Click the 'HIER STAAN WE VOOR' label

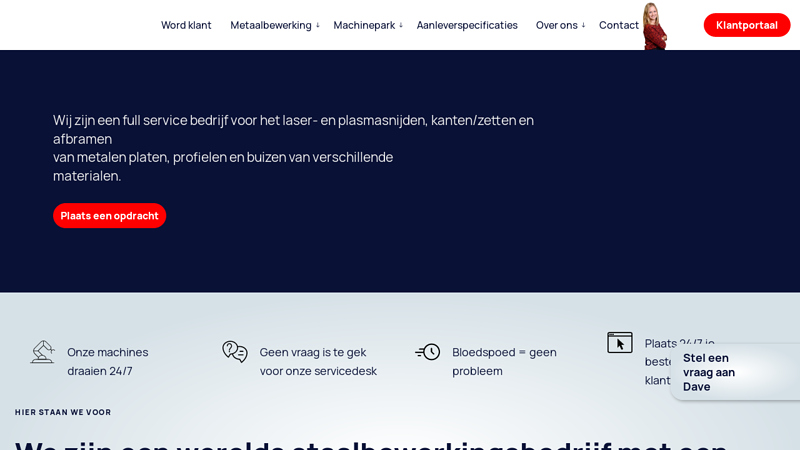click(x=63, y=412)
